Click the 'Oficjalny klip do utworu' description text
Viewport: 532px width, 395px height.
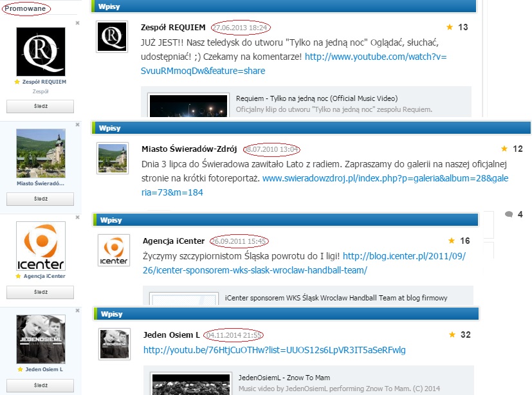[335, 109]
